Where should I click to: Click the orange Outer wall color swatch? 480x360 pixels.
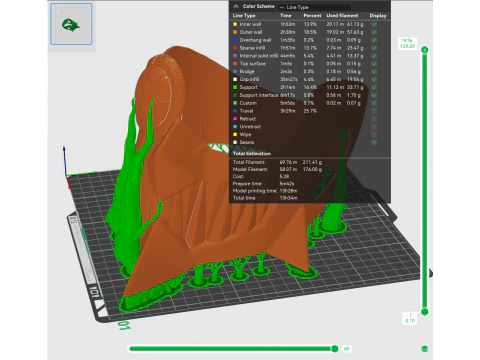click(x=235, y=32)
